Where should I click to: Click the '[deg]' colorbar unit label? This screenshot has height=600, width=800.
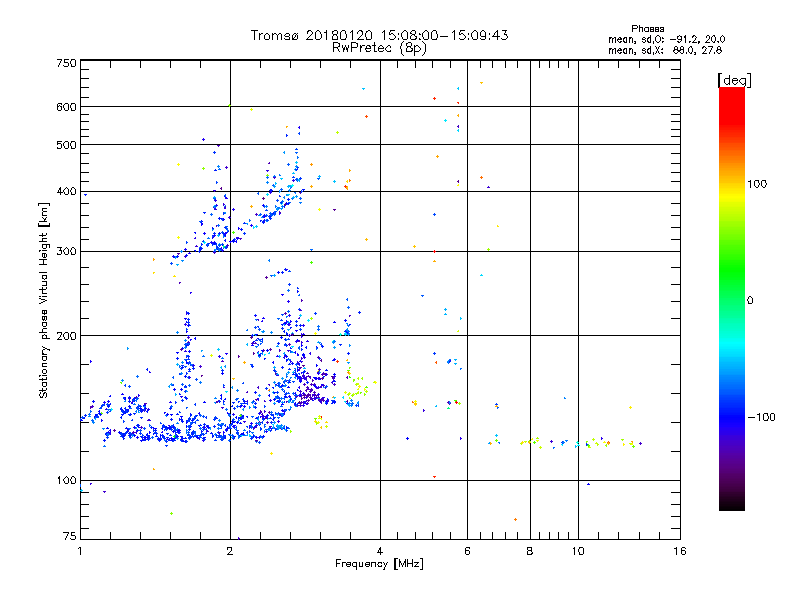tap(734, 80)
